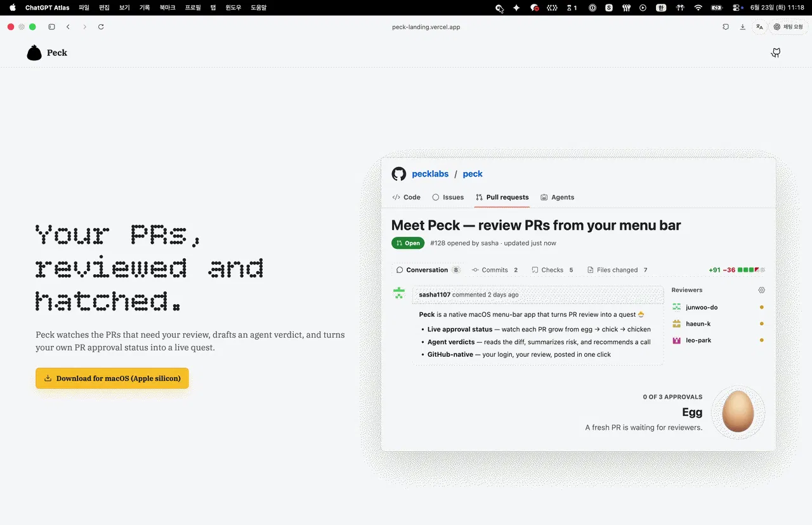Open the 파일 menu
The image size is (812, 525).
pos(84,8)
